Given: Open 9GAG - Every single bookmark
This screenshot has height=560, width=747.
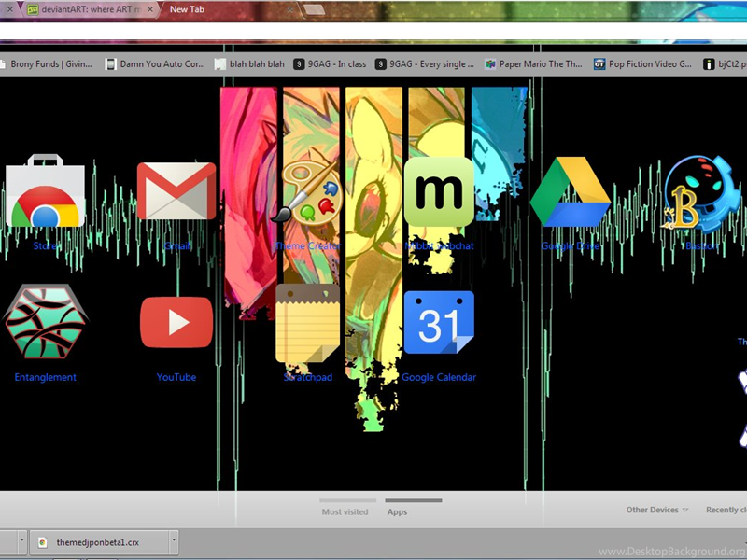Looking at the screenshot, I should [425, 63].
